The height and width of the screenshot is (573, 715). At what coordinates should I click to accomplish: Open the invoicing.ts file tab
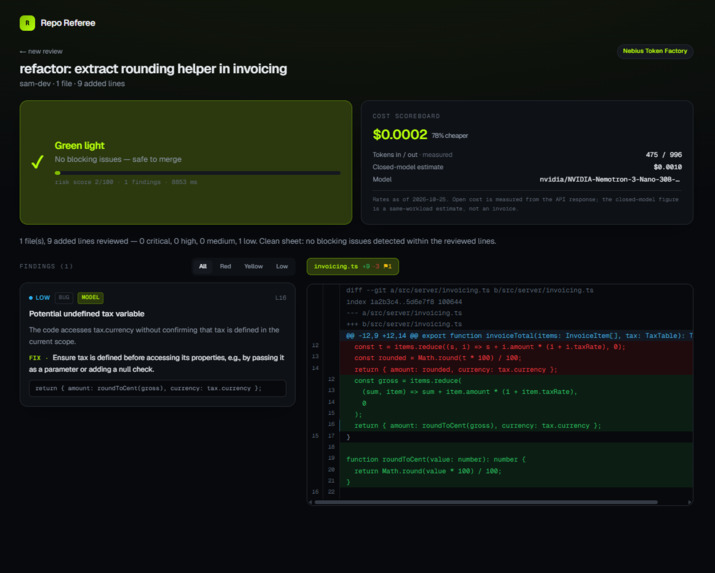tap(352, 267)
